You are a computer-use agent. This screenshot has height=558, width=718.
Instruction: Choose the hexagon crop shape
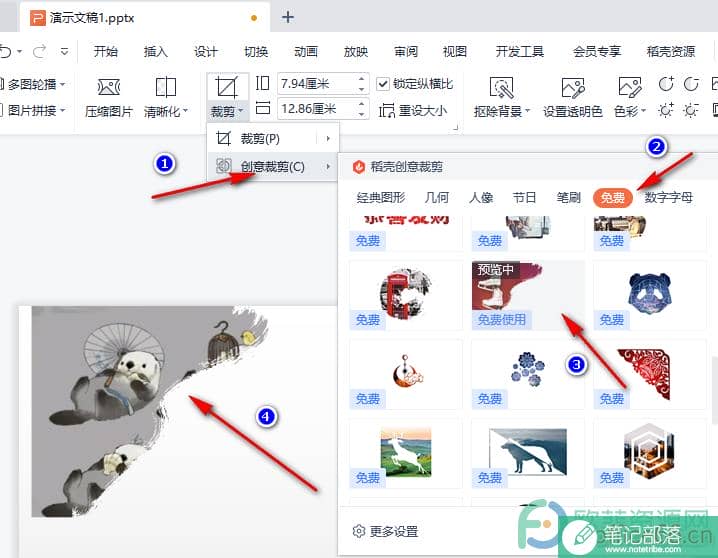[649, 453]
